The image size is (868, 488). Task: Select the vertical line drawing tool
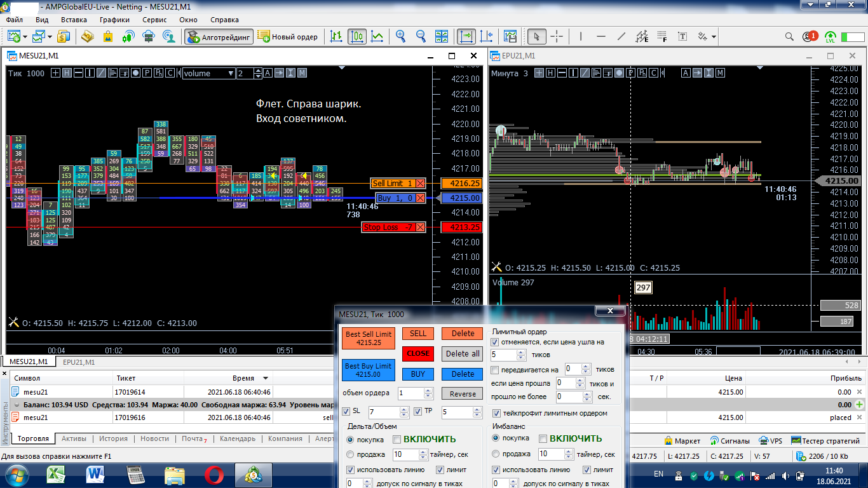tap(582, 36)
